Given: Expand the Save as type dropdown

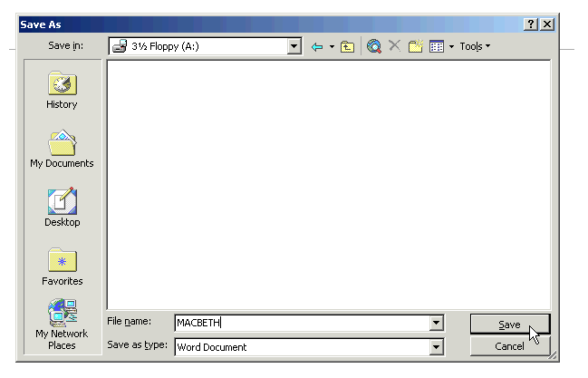Looking at the screenshot, I should (x=436, y=347).
